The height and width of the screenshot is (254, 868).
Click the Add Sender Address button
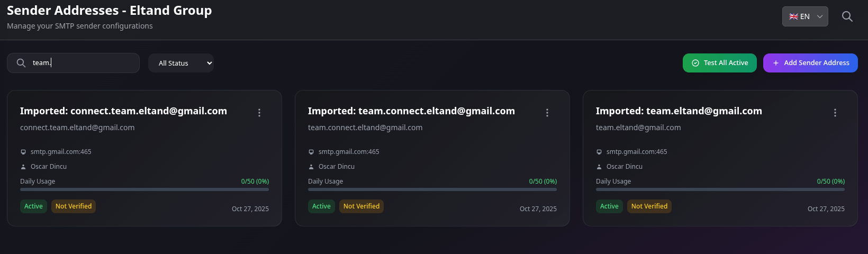coord(810,63)
